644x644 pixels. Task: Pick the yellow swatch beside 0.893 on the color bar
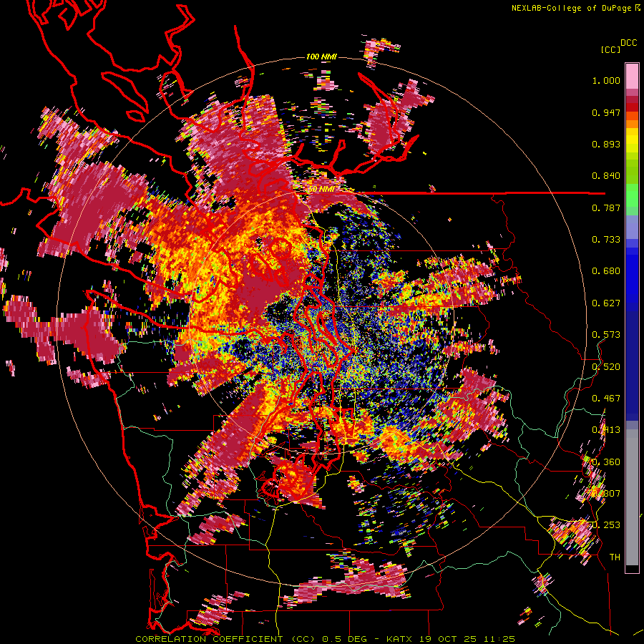point(632,143)
